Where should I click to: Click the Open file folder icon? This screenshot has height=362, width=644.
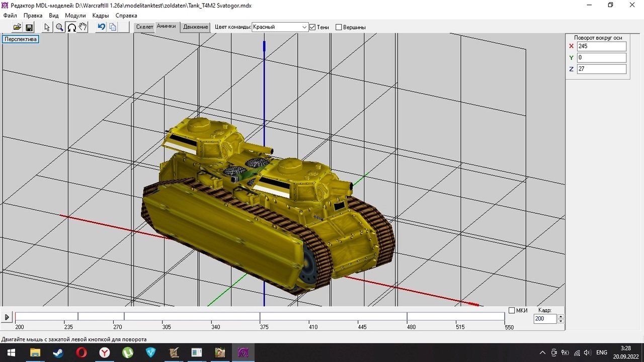pos(17,27)
